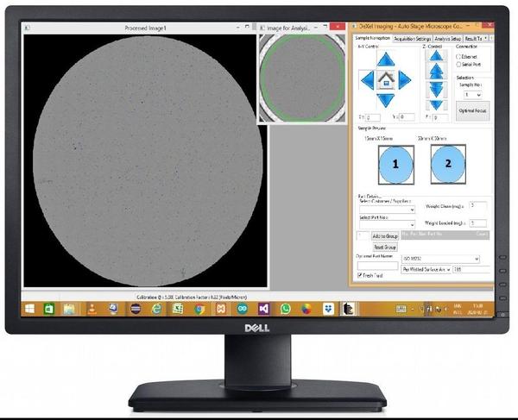
Task: Open Google Chrome from taskbar
Action: pyautogui.click(x=199, y=309)
